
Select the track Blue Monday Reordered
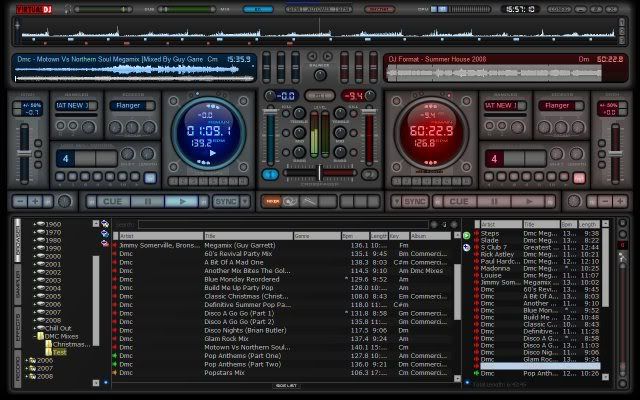(x=242, y=279)
